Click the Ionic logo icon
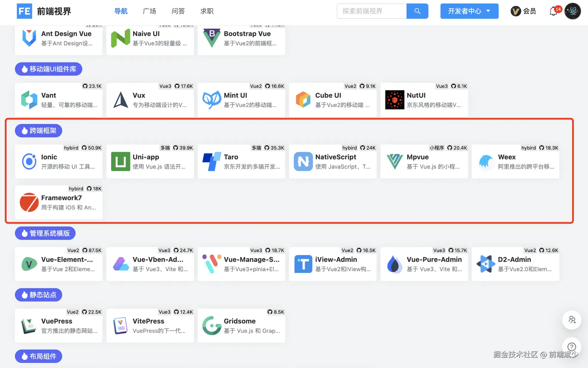588x368 pixels. [x=29, y=161]
